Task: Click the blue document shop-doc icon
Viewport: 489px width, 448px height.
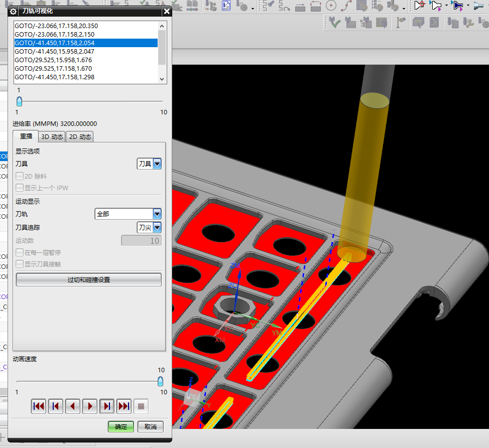Action: pyautogui.click(x=226, y=6)
